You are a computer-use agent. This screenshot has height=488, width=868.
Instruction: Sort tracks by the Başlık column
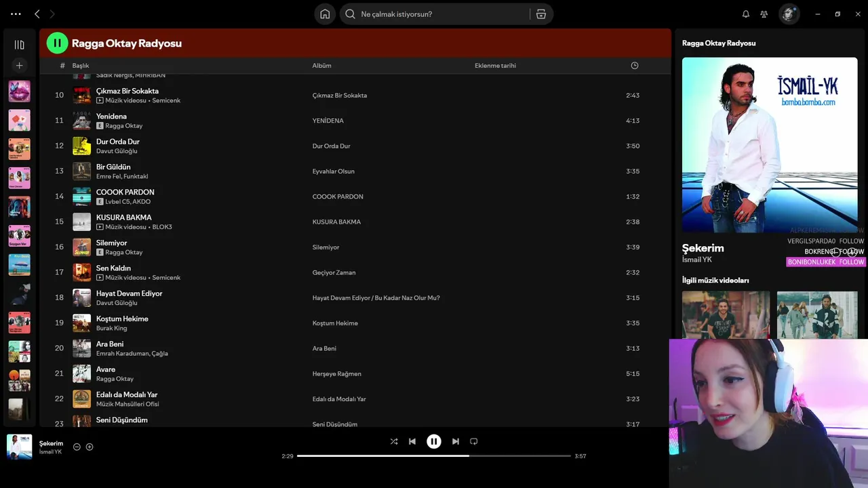(x=81, y=66)
